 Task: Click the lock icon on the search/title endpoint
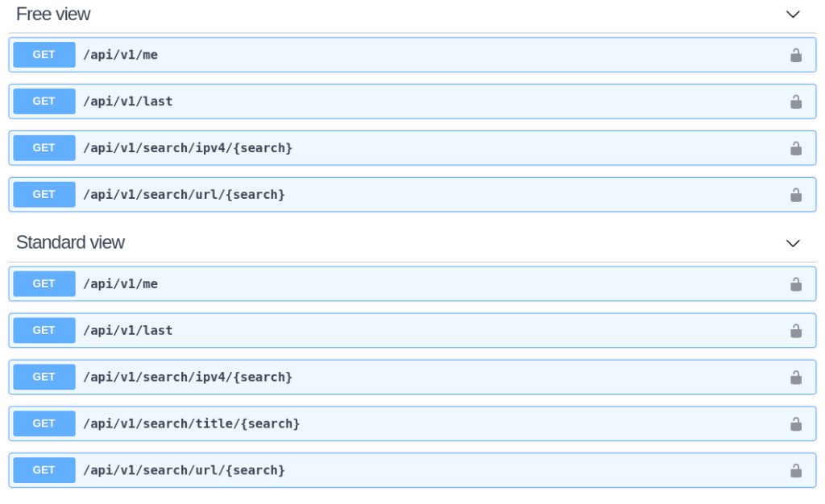tap(795, 424)
